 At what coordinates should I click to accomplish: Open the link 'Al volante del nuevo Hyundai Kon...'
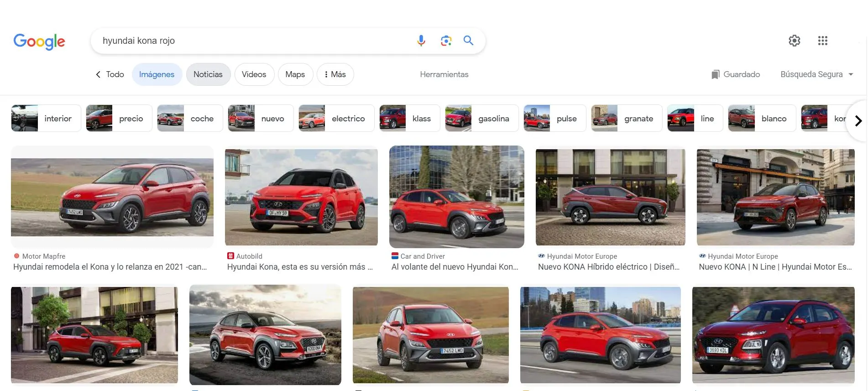(455, 267)
